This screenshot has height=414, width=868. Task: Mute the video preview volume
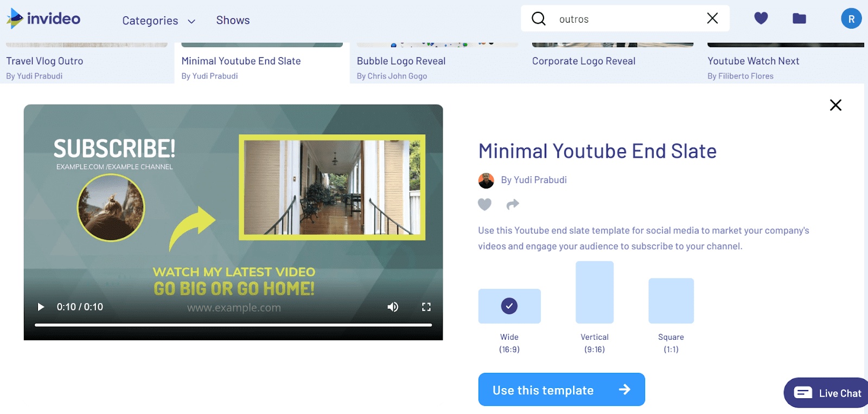393,307
